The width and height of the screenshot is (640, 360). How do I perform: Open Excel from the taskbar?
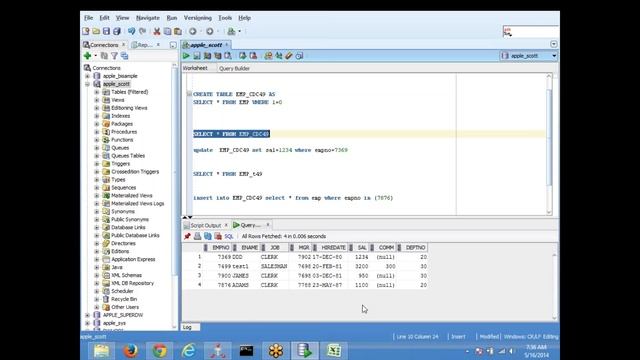[x=334, y=351]
